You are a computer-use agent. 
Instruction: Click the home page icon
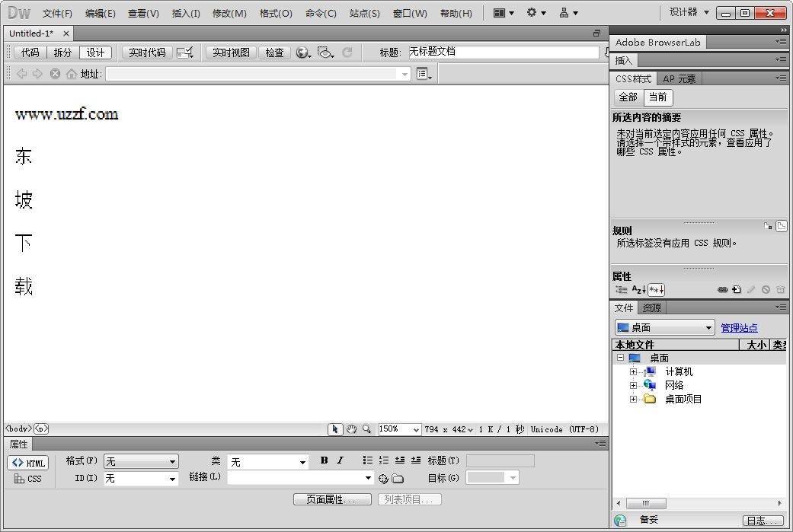tap(72, 74)
